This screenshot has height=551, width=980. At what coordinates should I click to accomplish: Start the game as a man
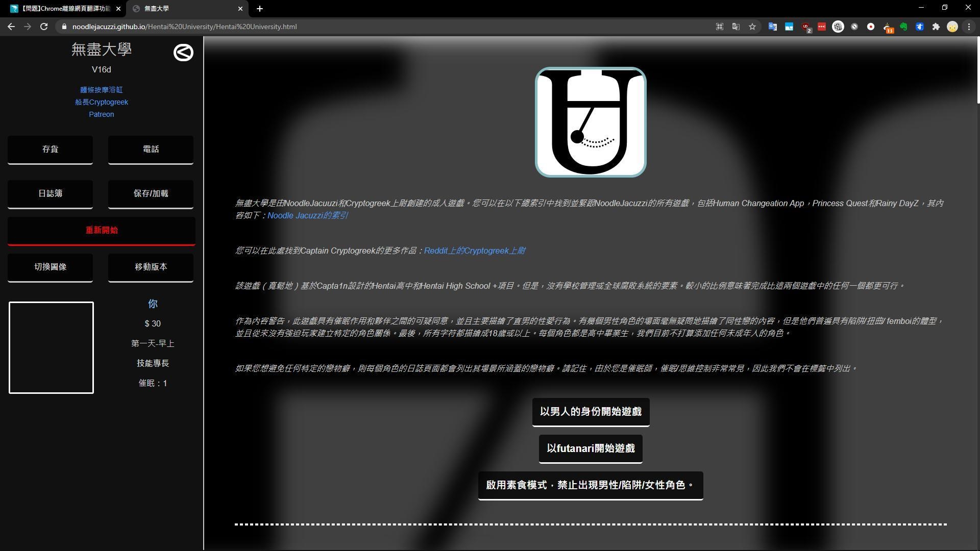click(x=591, y=412)
